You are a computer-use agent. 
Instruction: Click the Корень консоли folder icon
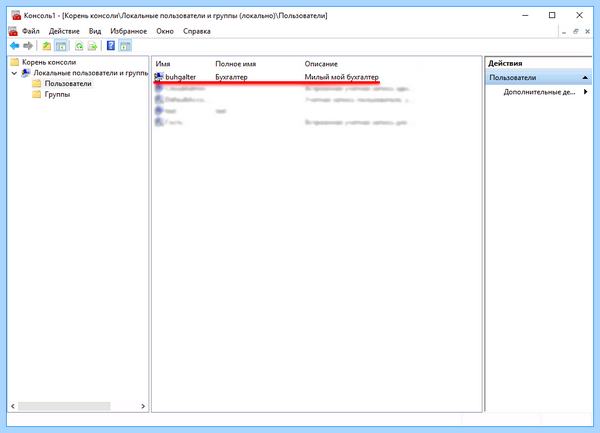(x=15, y=62)
